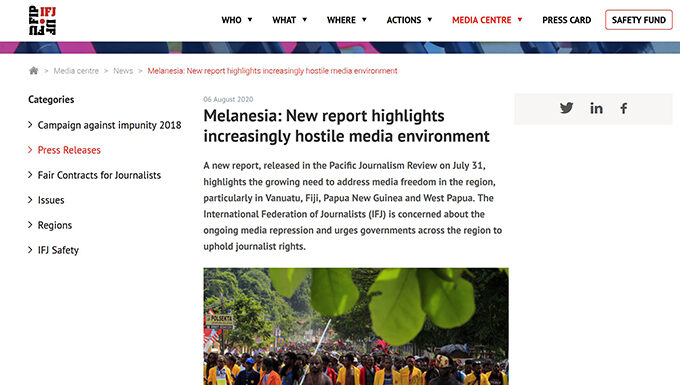Click chevron beside Fair Contracts for Journalists
Viewport: 680px width, 385px height.
[x=30, y=175]
